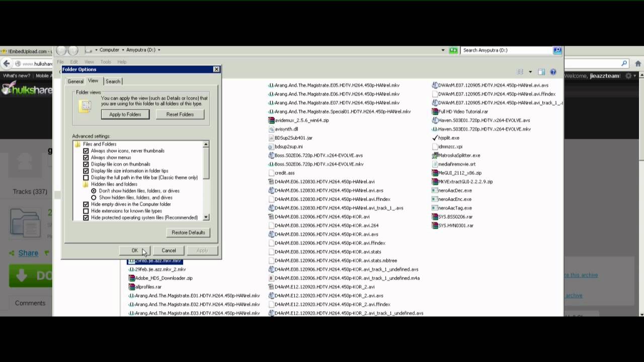Screen dimensions: 644x362
Task: Select the neroAacEnc.exe icon
Action: point(435,199)
